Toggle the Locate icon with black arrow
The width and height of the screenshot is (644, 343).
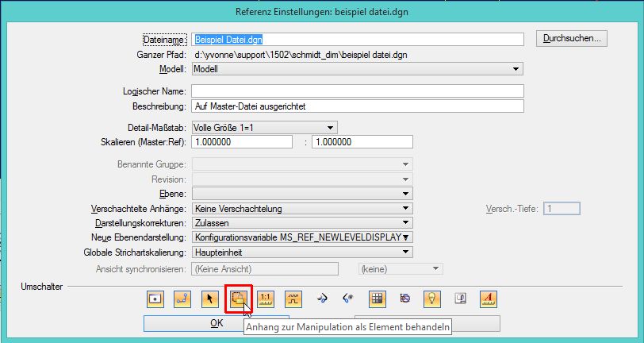pos(210,299)
